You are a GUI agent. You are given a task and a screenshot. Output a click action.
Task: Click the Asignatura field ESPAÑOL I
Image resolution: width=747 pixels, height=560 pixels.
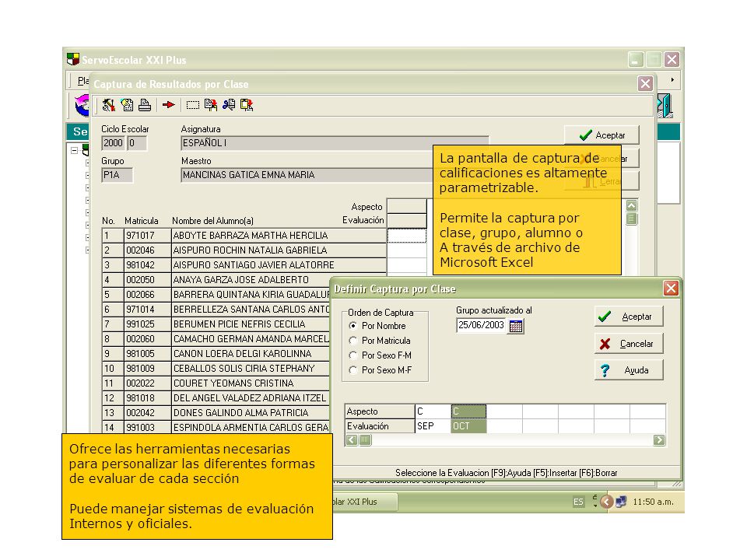335,143
